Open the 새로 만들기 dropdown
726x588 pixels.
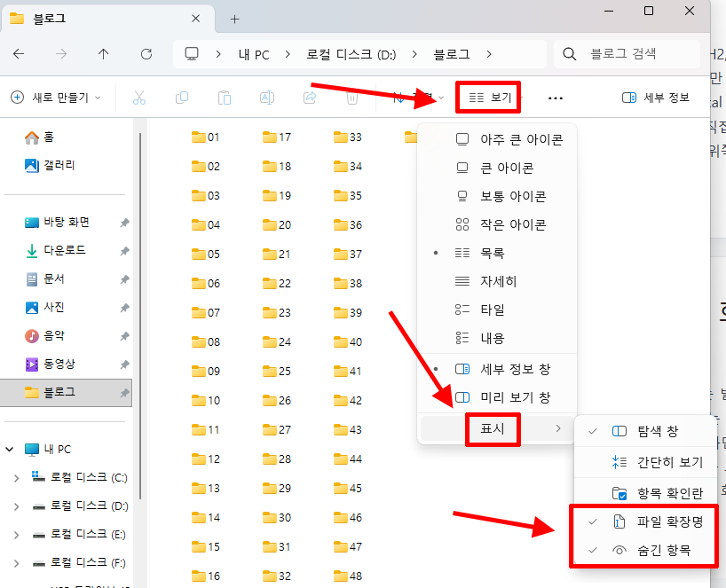click(x=56, y=98)
